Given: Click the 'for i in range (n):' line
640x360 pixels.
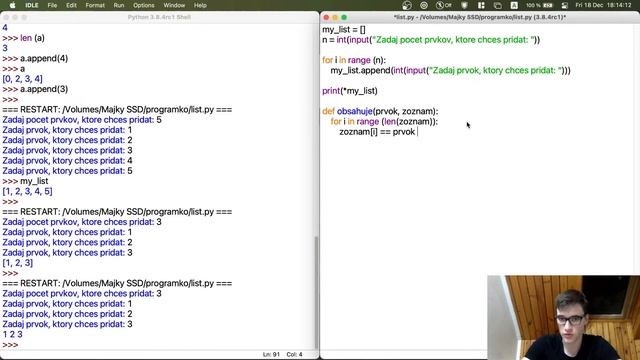Looking at the screenshot, I should coord(354,60).
